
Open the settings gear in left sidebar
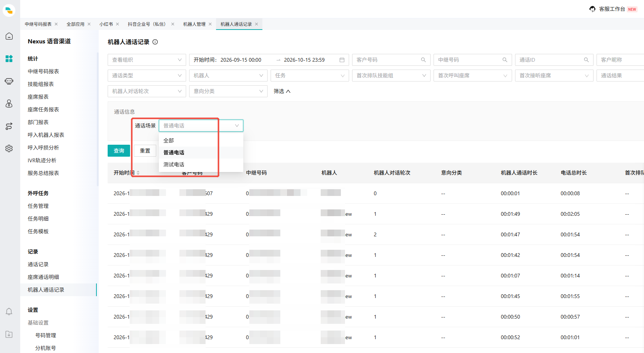tap(9, 148)
